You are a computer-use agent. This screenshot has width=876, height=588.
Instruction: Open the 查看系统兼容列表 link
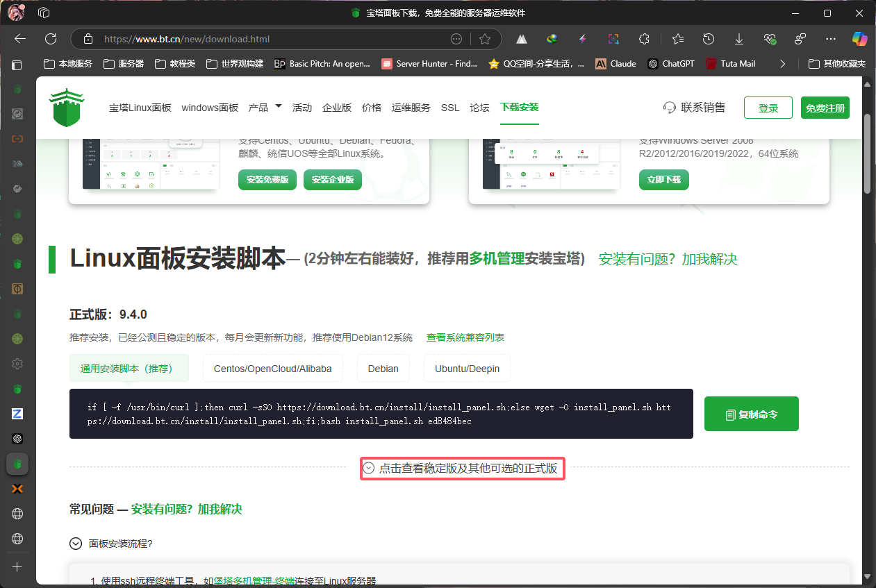[x=464, y=337]
